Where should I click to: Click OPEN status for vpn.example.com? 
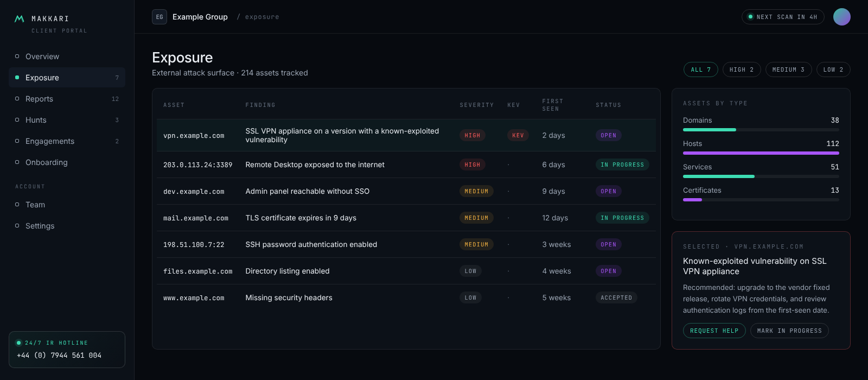click(609, 135)
